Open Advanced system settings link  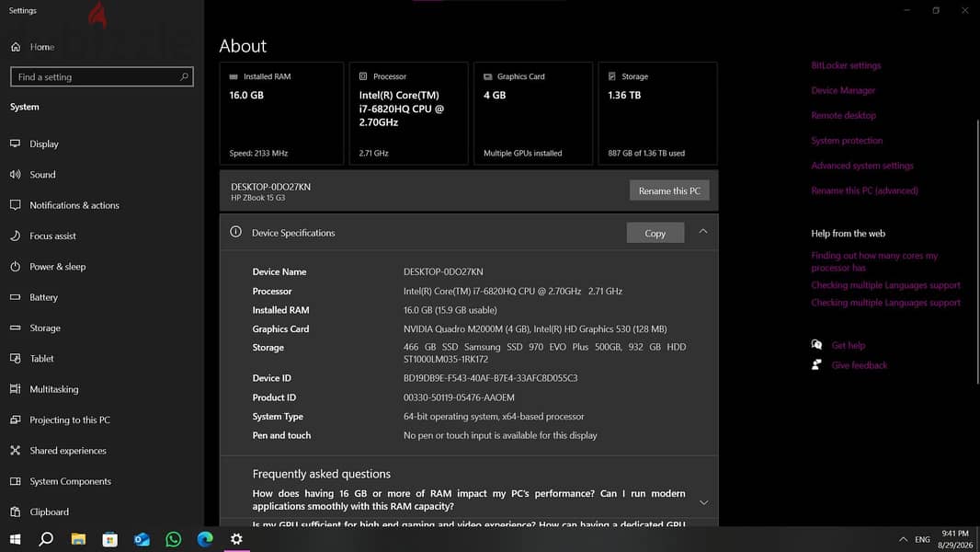point(862,165)
